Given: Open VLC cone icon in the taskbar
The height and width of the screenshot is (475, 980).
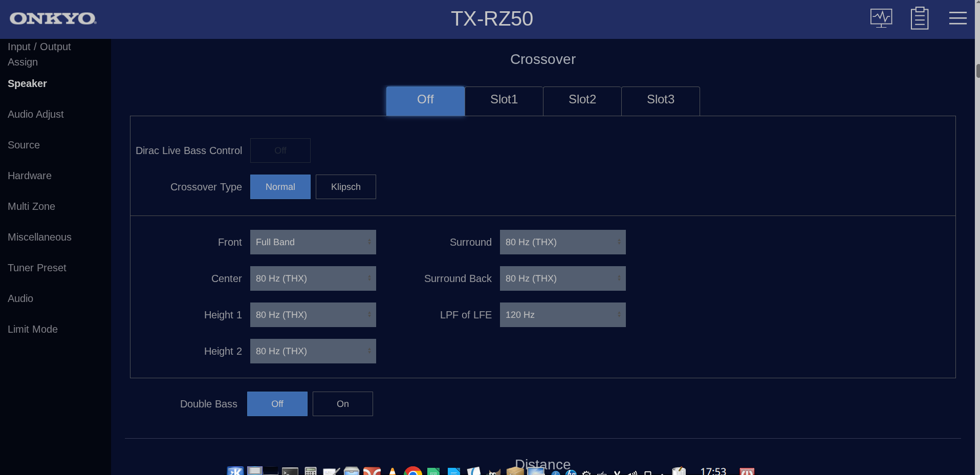Looking at the screenshot, I should pyautogui.click(x=393, y=471).
